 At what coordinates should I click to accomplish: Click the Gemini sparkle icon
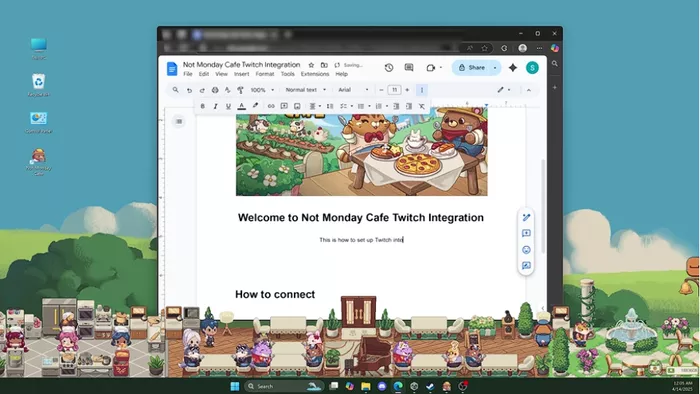pos(513,68)
